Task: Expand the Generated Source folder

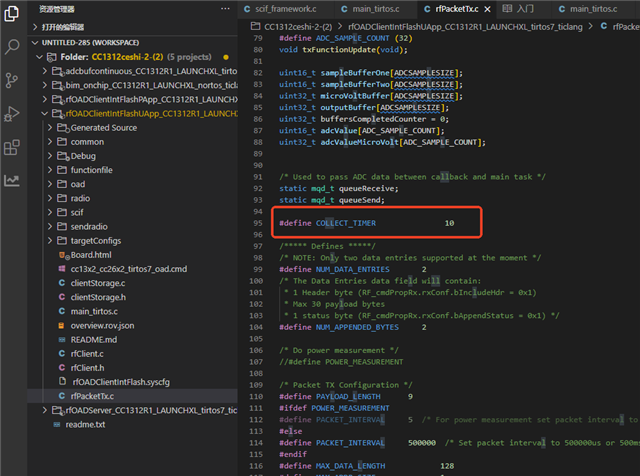Action: tap(103, 128)
